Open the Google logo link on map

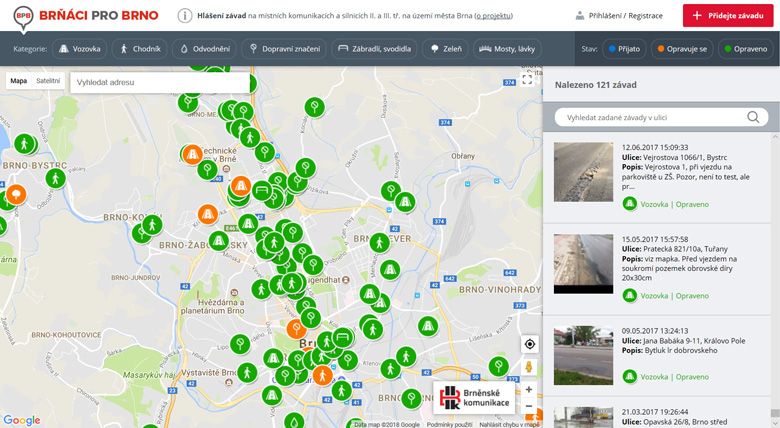(x=22, y=420)
